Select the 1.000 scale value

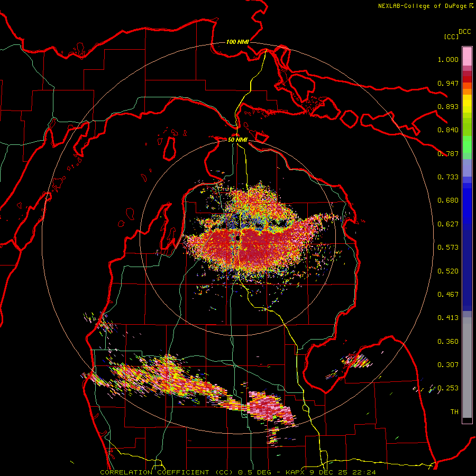pyautogui.click(x=448, y=59)
